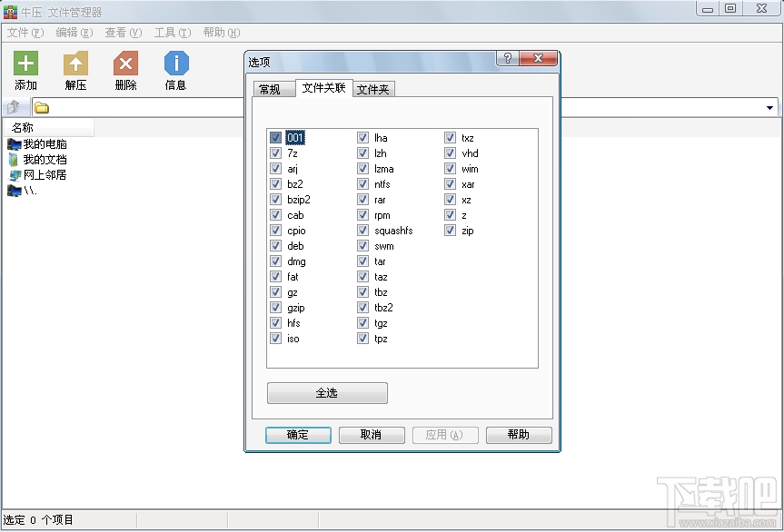This screenshot has height=532, width=784.
Task: Open the 查看(V) menu
Action: click(123, 33)
